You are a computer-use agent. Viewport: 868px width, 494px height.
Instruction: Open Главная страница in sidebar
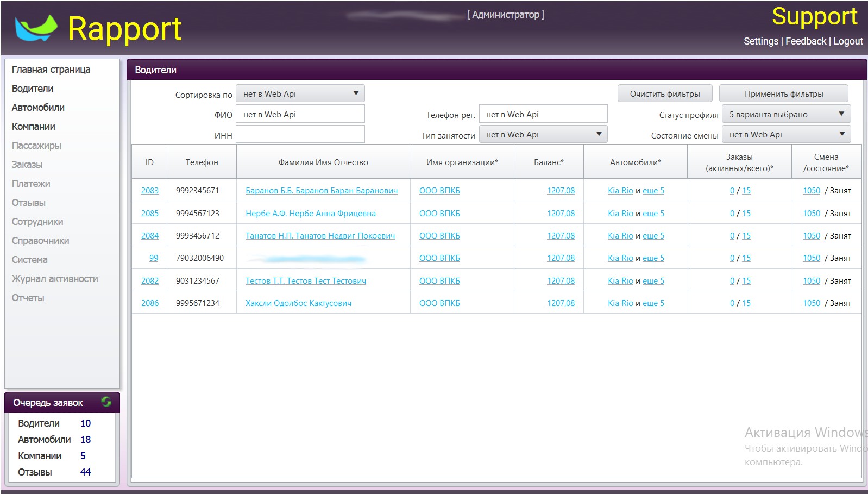[51, 70]
